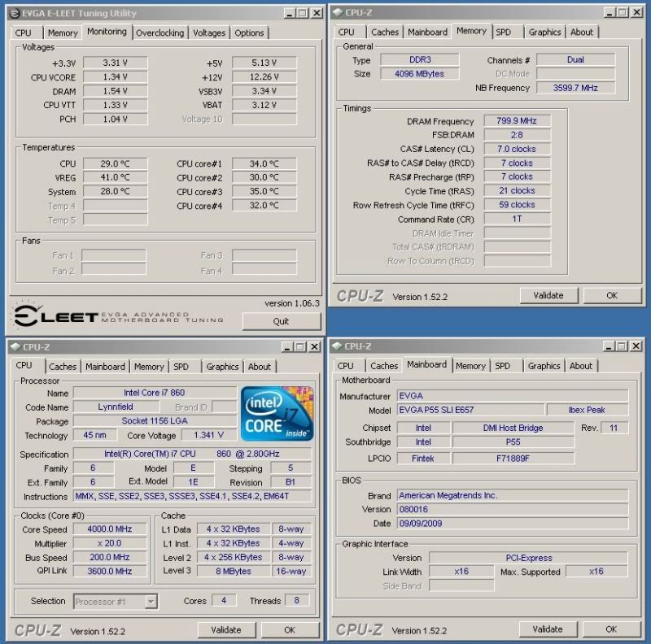Click the VREG 41.0 °C reading
Screen dimensions: 651x644
pos(115,177)
